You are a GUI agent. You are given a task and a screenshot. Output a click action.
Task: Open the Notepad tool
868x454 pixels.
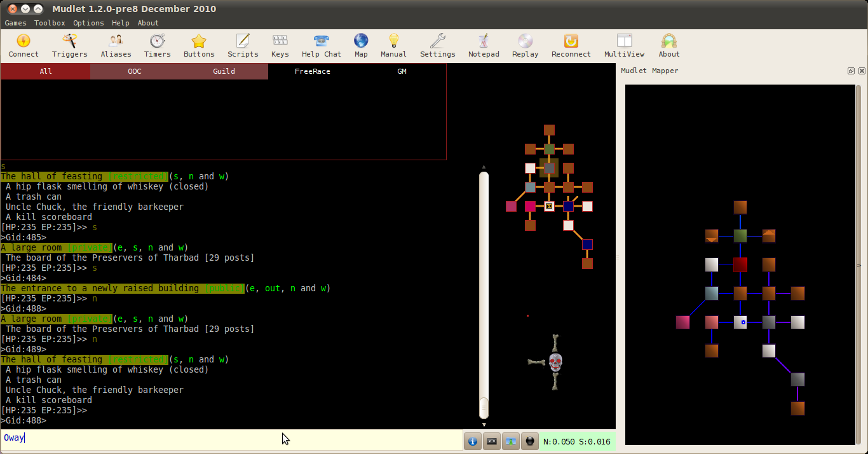[x=484, y=46]
